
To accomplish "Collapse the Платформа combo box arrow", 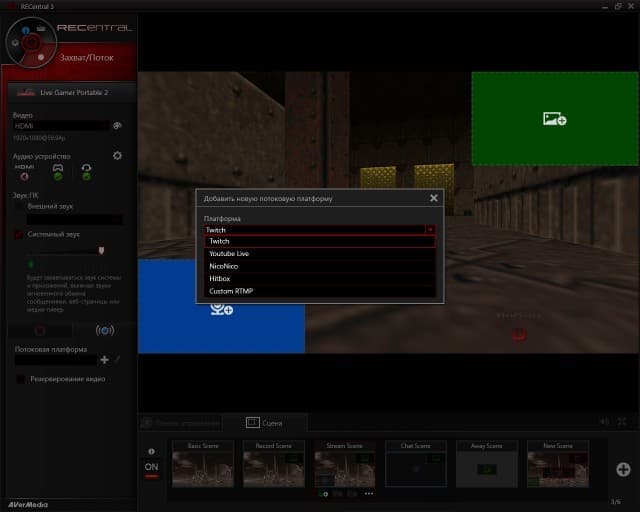I will [x=430, y=230].
